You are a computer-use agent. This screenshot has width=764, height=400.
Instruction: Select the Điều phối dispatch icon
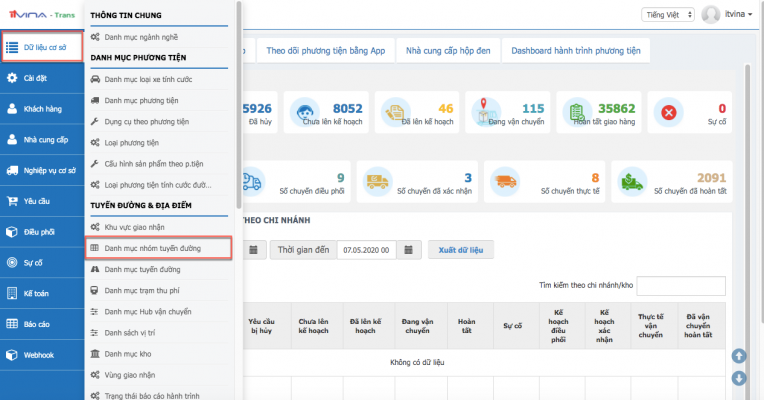[11, 231]
